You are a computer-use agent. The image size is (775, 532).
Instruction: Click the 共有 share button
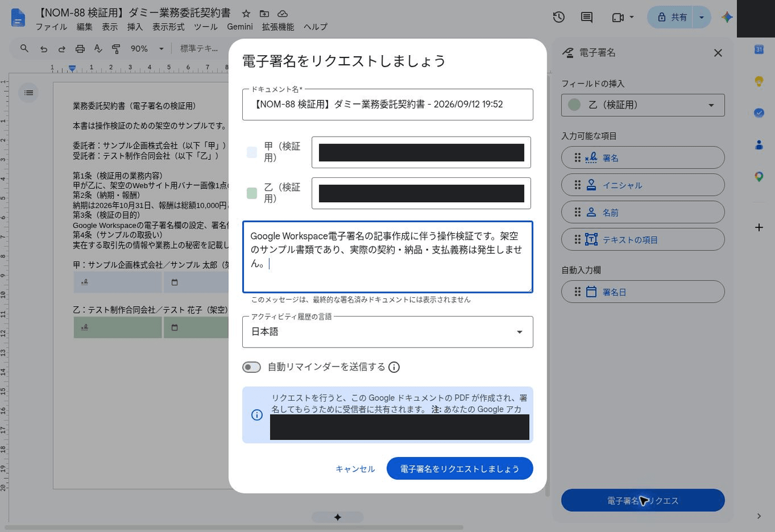coord(671,17)
